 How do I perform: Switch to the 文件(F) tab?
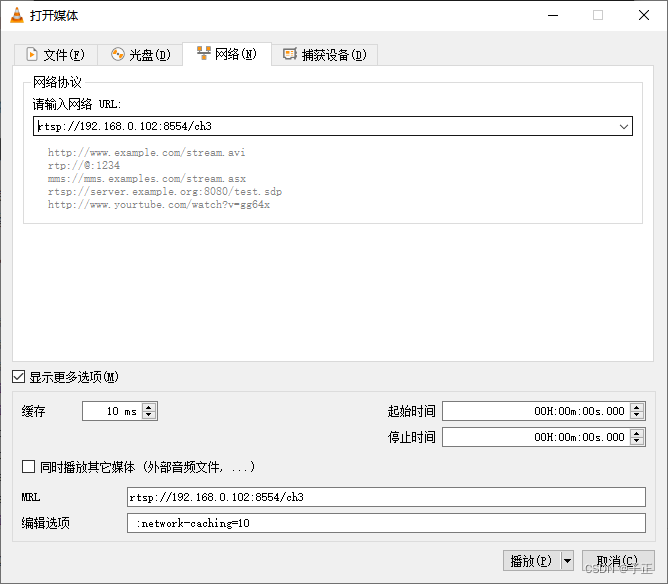click(x=56, y=55)
